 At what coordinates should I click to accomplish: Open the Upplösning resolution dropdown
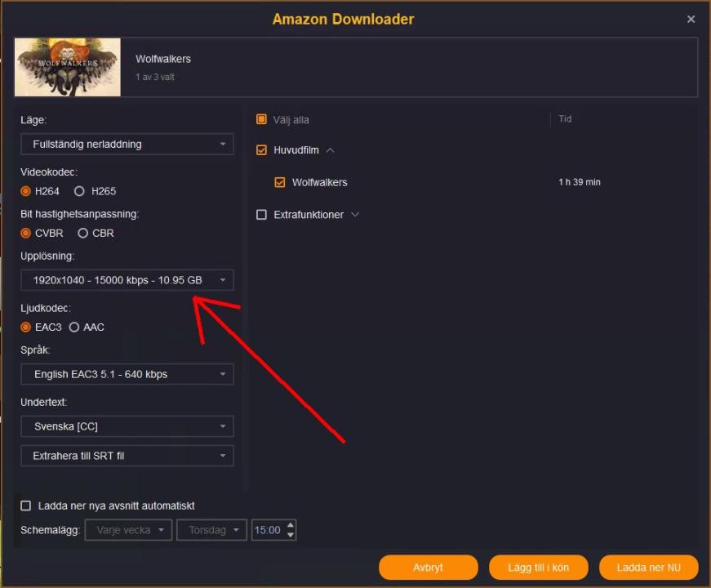click(127, 280)
